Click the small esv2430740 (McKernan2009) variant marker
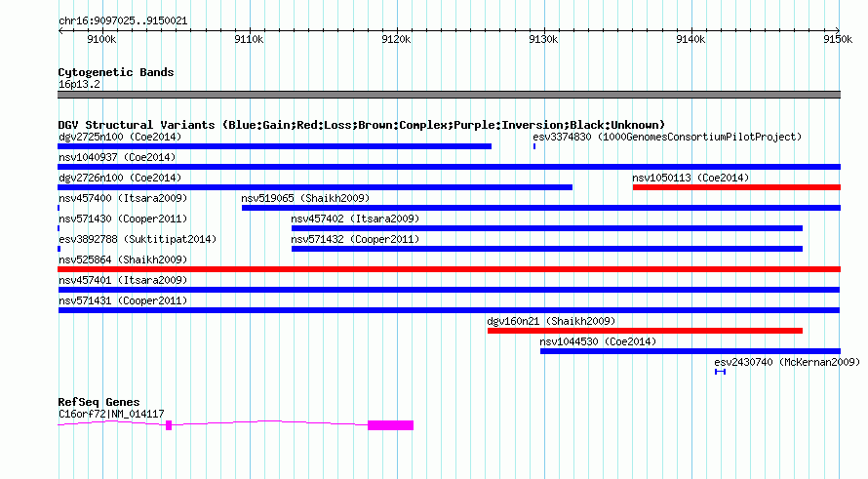Viewport: 868px width, 479px height. point(720,372)
